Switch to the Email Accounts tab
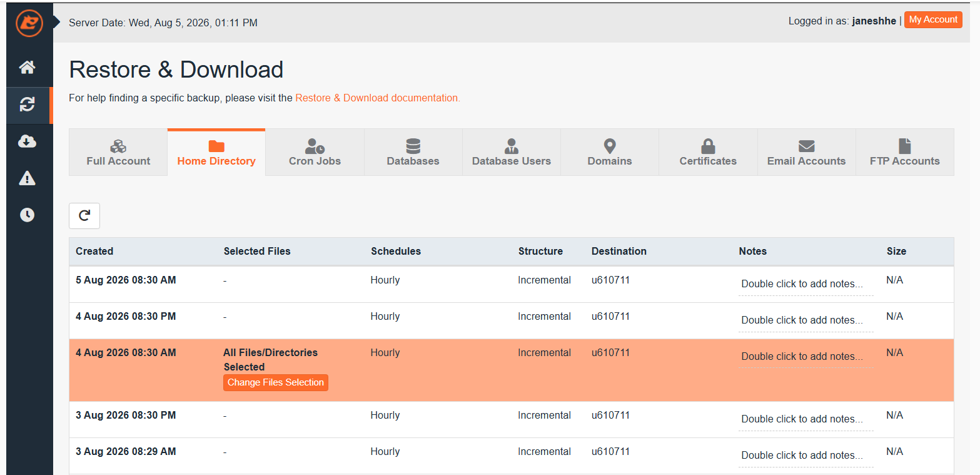 806,152
